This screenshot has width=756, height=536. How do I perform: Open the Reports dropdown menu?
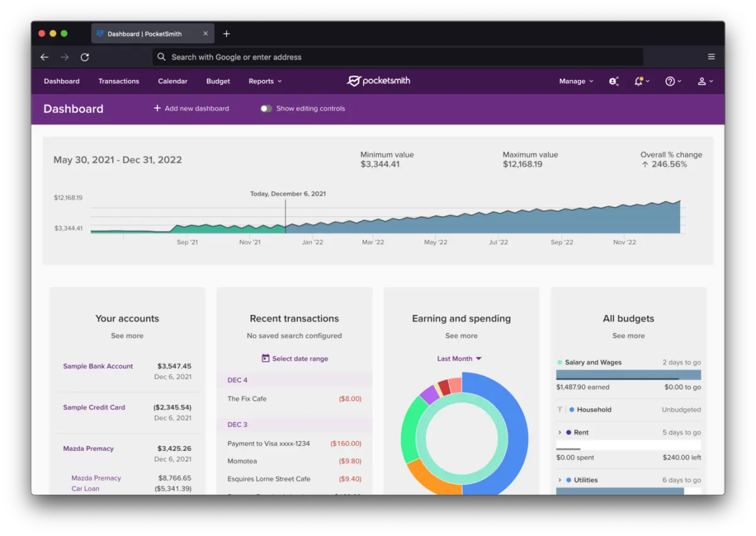(x=265, y=81)
